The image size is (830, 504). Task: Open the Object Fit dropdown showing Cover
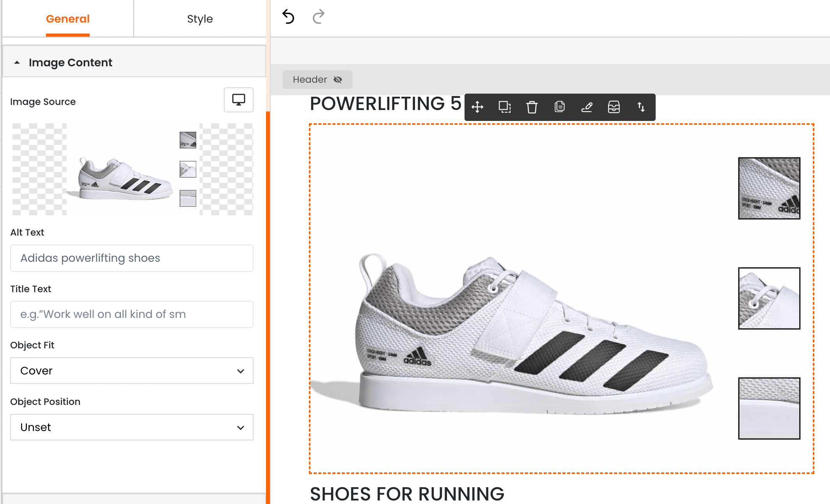(132, 371)
